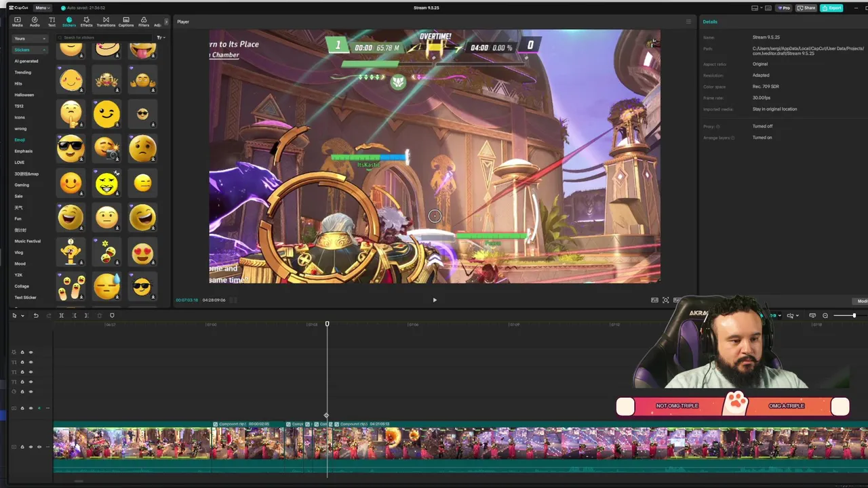Click the Delete left of playhead icon
This screenshot has width=868, height=488.
75,315
